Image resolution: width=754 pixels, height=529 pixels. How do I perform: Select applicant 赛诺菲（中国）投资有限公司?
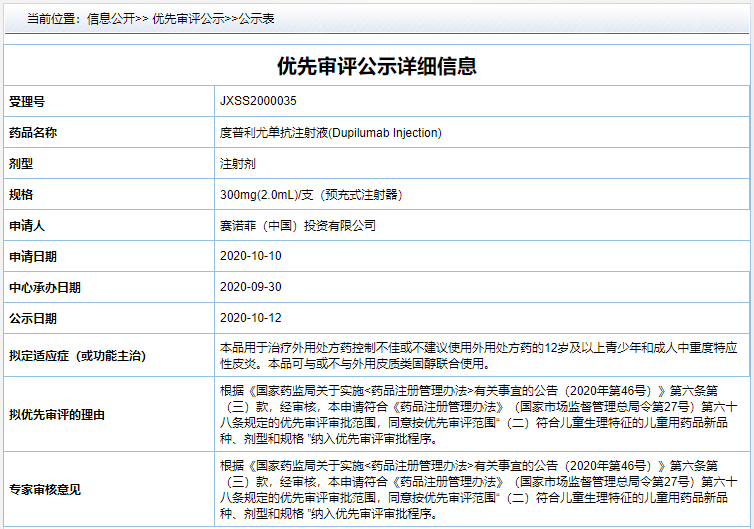pos(298,226)
